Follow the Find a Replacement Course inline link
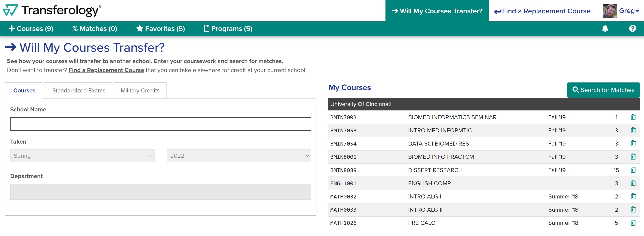Viewport: 644px width, 236px height. (x=106, y=70)
